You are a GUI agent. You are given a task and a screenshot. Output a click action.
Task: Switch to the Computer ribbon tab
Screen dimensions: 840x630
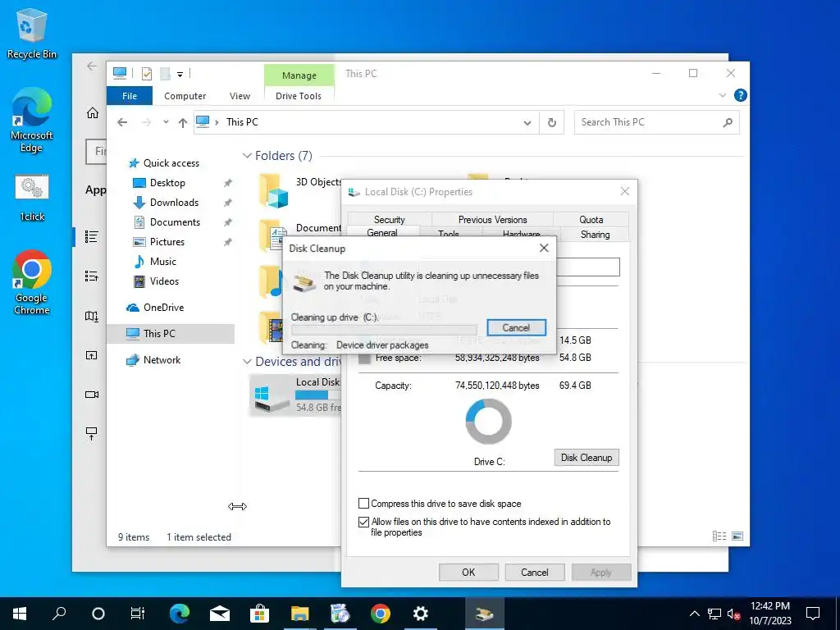[185, 96]
